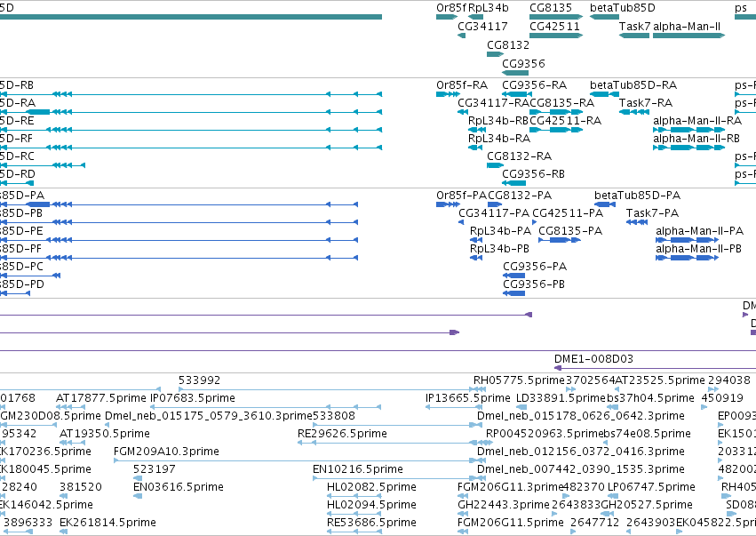This screenshot has height=536, width=756.
Task: Click the Or85f gene label
Action: pyautogui.click(x=451, y=8)
